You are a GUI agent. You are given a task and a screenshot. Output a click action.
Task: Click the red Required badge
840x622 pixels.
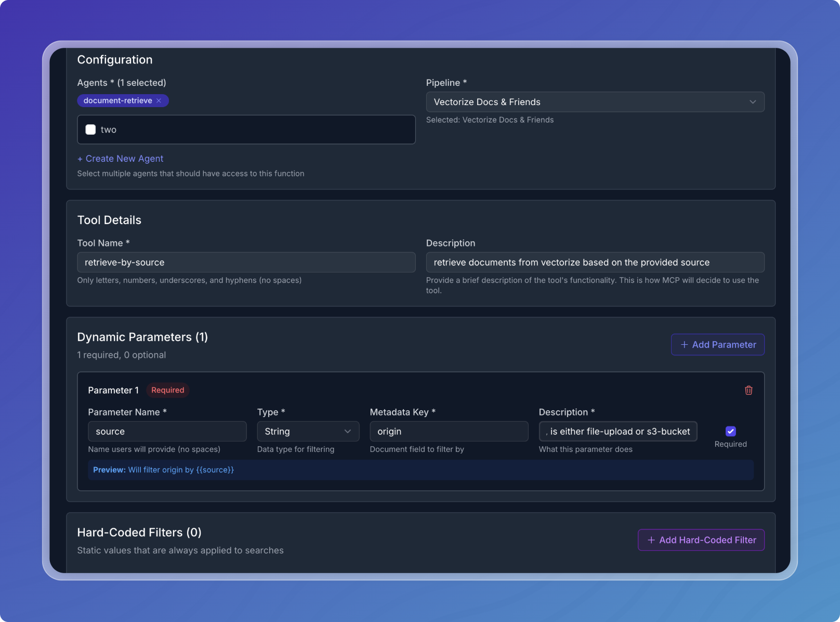tap(167, 390)
